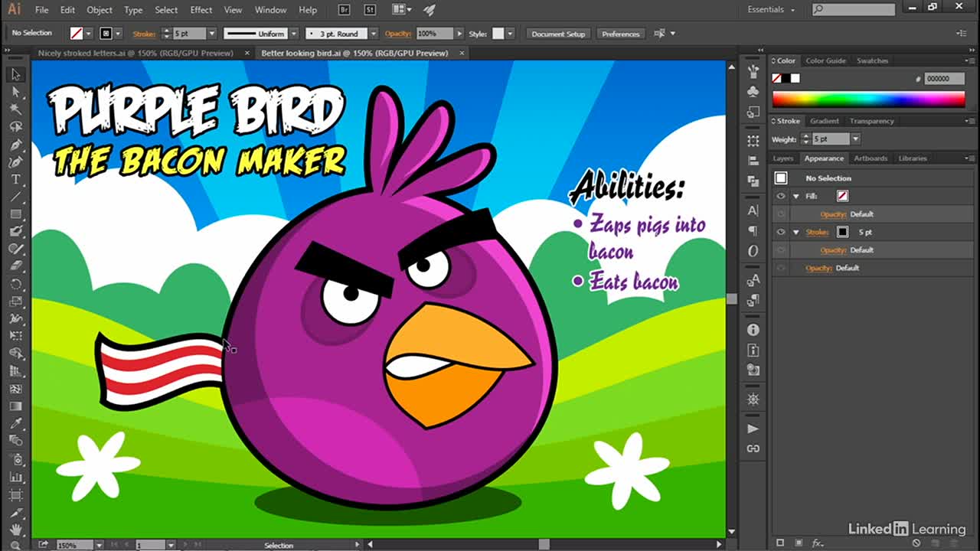Switch to the Artboards panel tab
The width and height of the screenshot is (980, 551).
[x=871, y=158]
